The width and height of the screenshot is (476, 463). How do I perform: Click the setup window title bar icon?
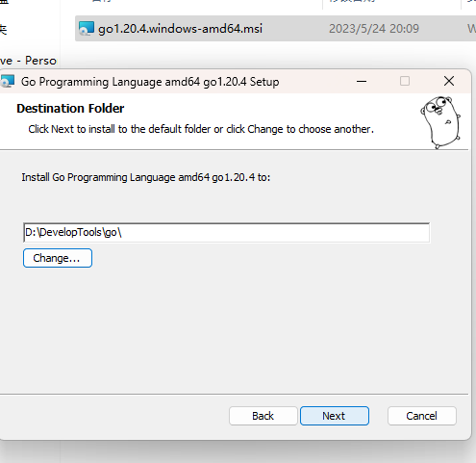7,81
